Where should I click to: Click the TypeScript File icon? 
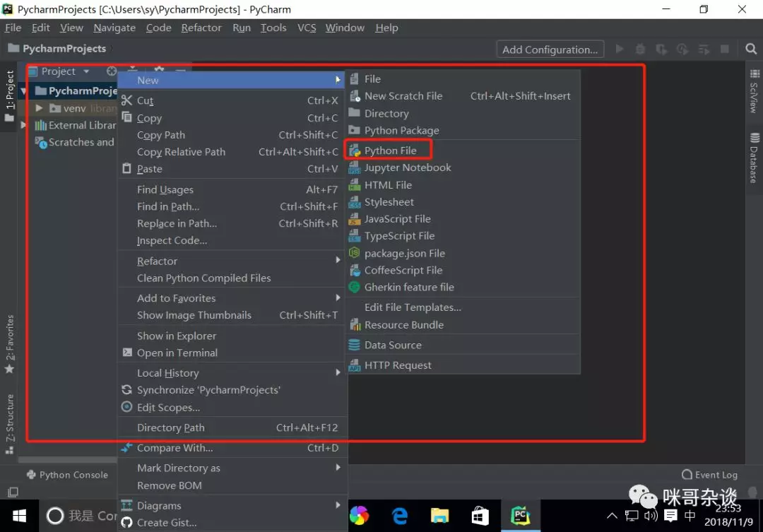tap(355, 236)
